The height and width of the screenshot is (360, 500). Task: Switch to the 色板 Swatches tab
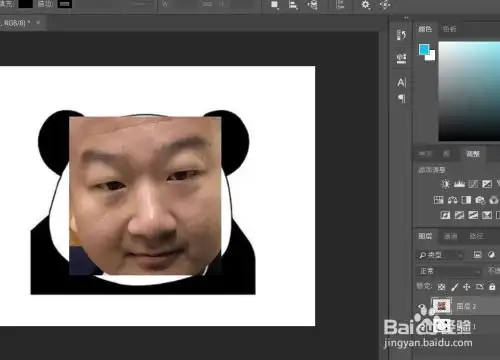tap(449, 29)
